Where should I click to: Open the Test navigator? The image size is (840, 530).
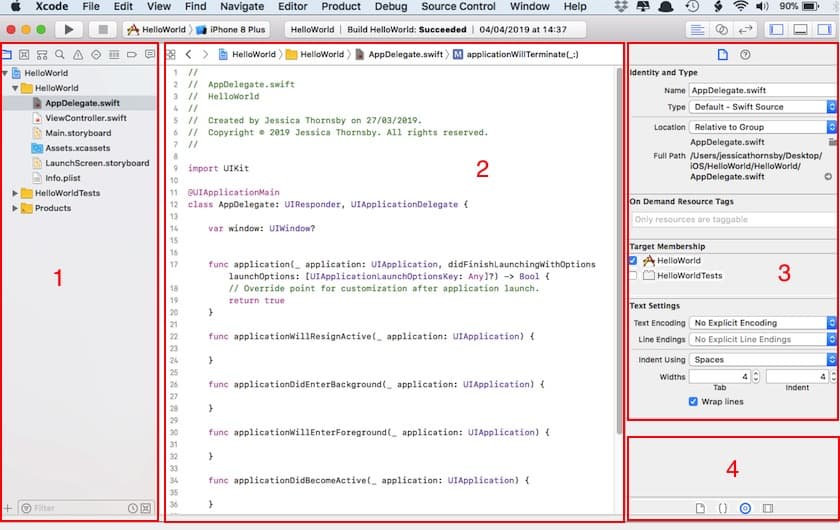coord(96,54)
